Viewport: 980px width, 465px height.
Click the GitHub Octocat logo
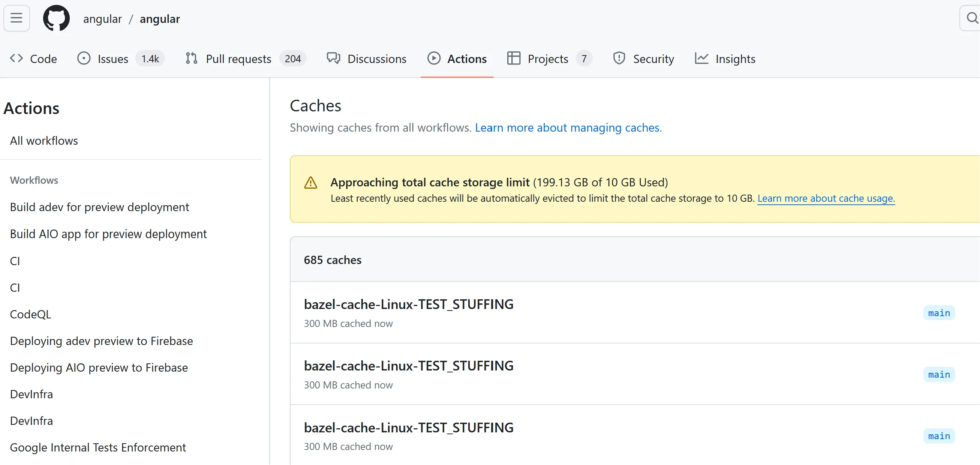coord(56,18)
